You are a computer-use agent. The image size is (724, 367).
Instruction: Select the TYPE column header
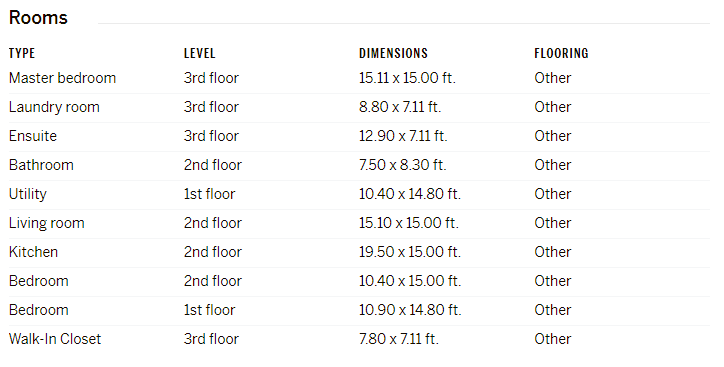point(22,54)
